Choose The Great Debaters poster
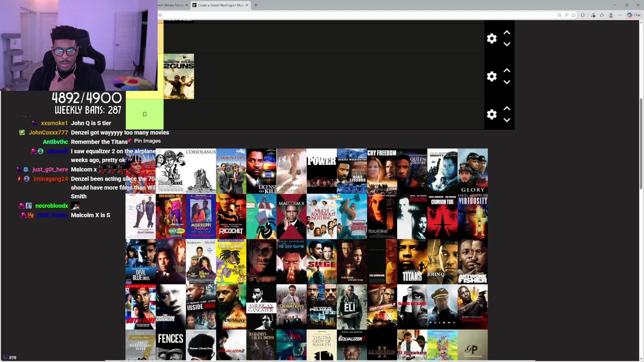 [291, 307]
